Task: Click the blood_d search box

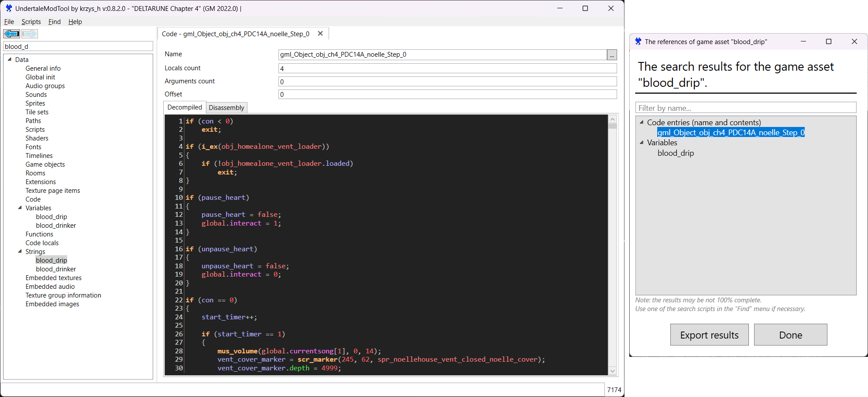Action: pyautogui.click(x=78, y=46)
